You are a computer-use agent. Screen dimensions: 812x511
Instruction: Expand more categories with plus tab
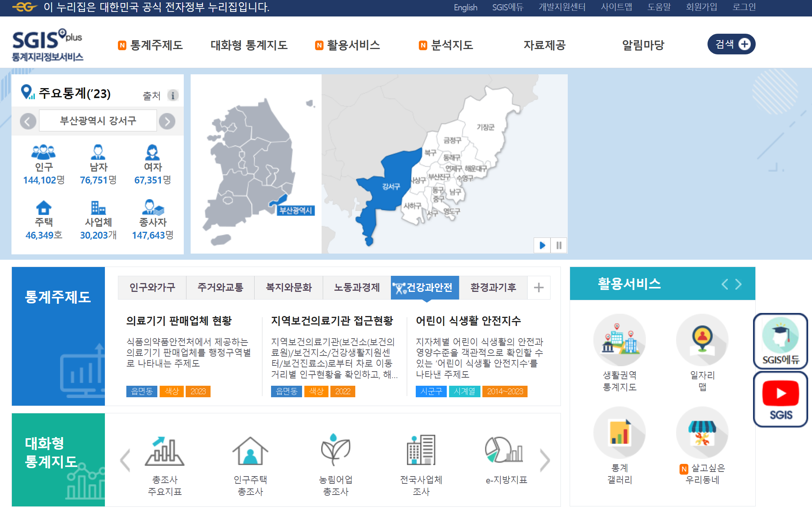[539, 288]
